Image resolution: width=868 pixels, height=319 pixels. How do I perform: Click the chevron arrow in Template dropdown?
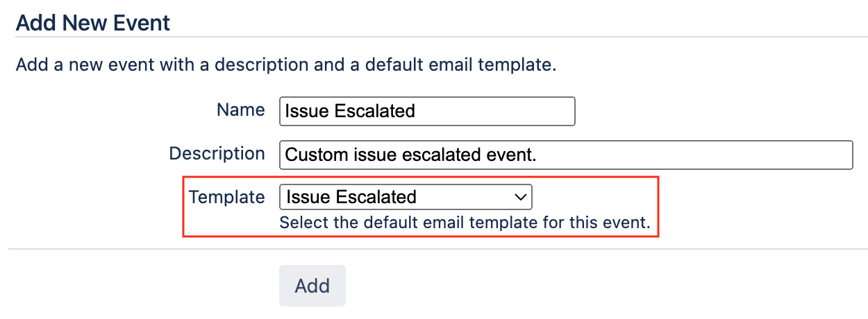tap(520, 198)
